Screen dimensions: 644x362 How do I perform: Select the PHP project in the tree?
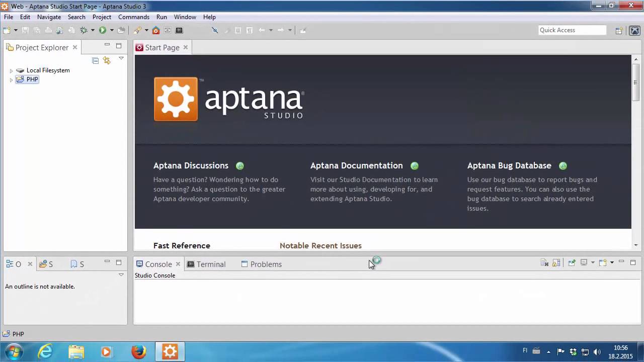point(27,79)
